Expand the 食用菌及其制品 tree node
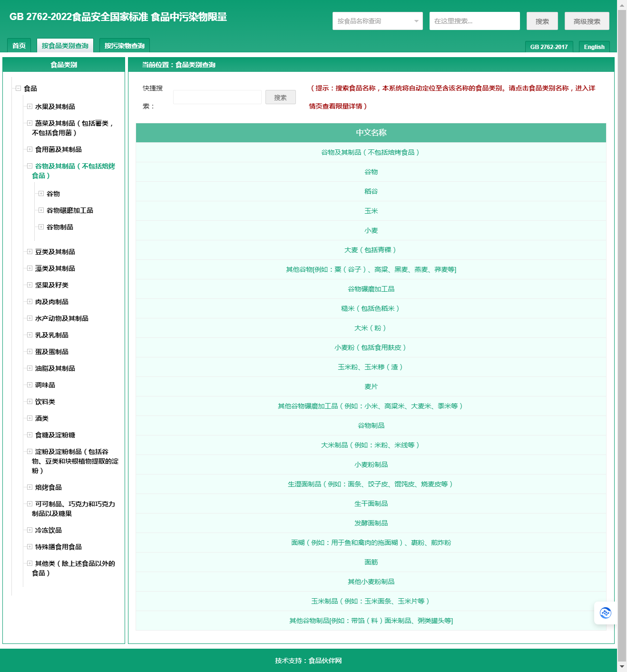The image size is (627, 672). click(30, 149)
